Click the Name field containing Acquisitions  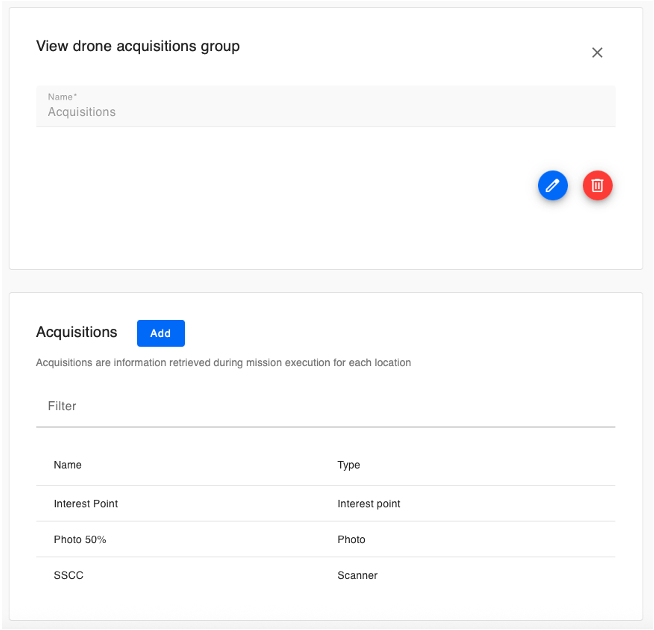(325, 112)
